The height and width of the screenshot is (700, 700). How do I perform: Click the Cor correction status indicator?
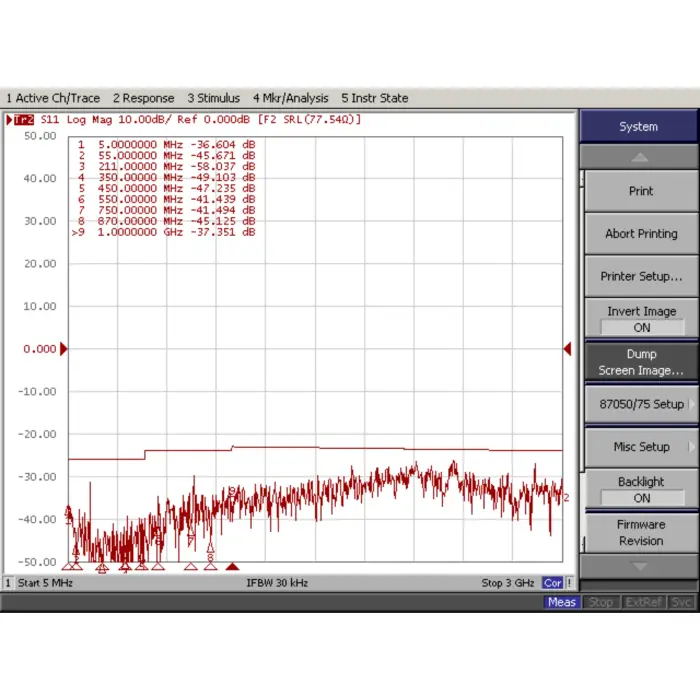[x=552, y=583]
